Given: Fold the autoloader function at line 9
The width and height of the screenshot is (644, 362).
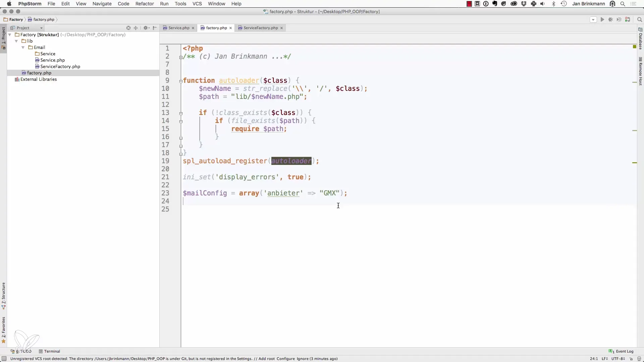Looking at the screenshot, I should [x=181, y=81].
